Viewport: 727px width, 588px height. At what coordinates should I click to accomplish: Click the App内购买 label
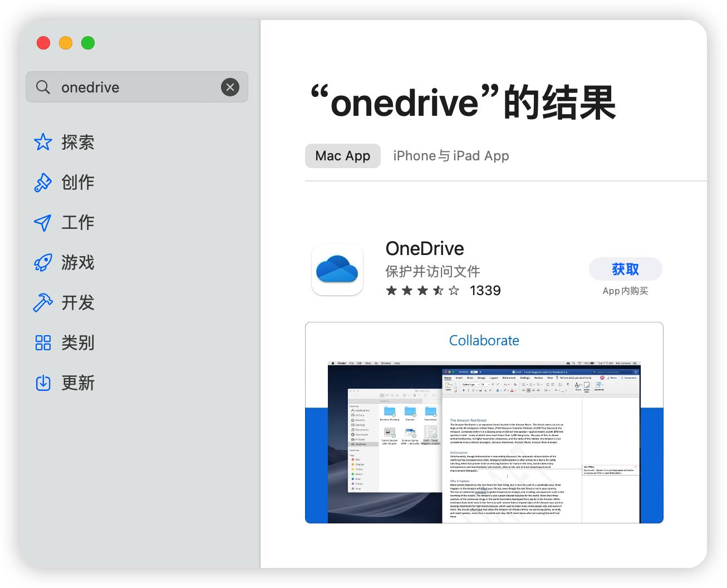tap(626, 291)
